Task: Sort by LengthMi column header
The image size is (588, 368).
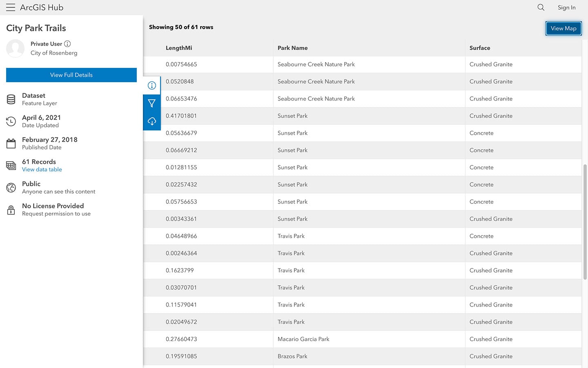Action: pos(179,48)
